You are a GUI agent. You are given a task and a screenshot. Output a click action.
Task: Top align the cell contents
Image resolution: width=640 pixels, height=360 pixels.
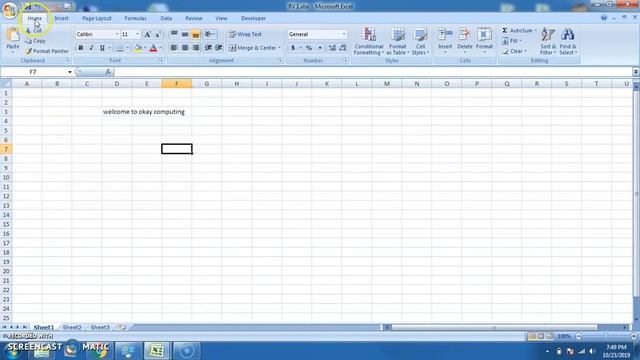174,34
